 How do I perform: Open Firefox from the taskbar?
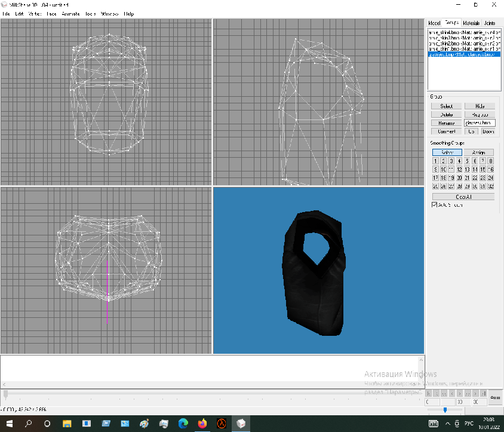coord(202,424)
